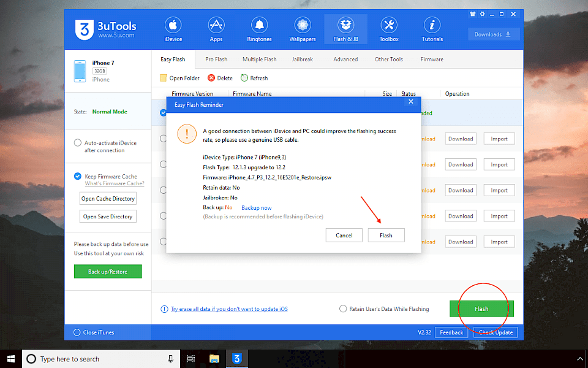The image size is (588, 368).
Task: Switch to the Multiple Flash tab
Action: point(260,59)
